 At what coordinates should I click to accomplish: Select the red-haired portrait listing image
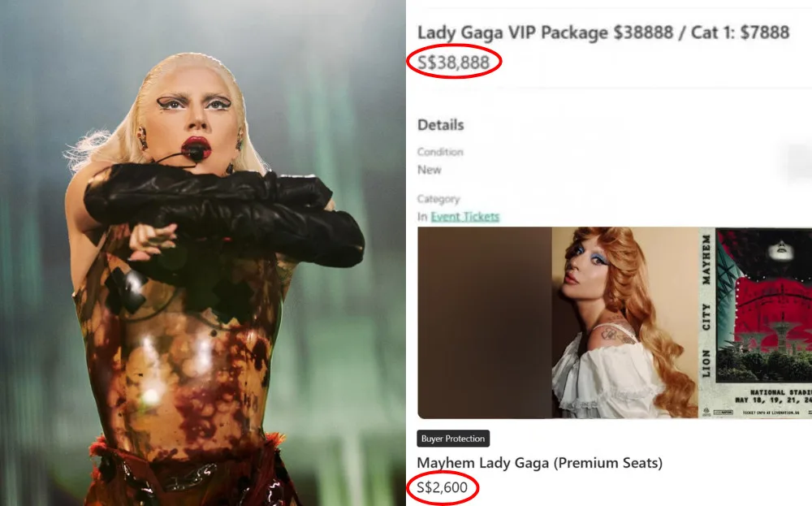(625, 322)
